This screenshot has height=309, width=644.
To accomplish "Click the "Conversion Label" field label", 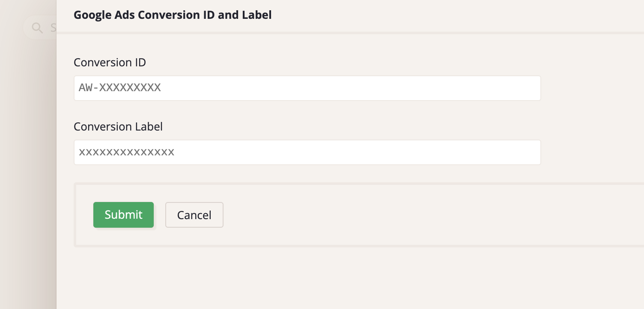I will (118, 127).
